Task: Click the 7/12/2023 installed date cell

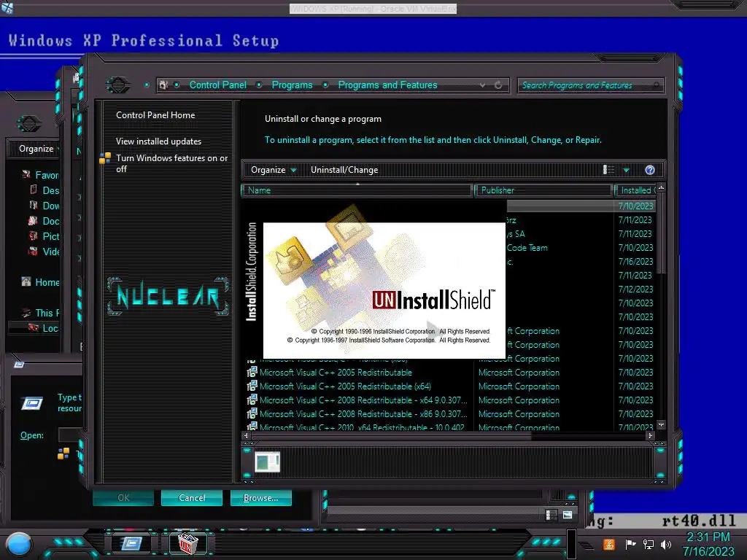Action: 635,289
